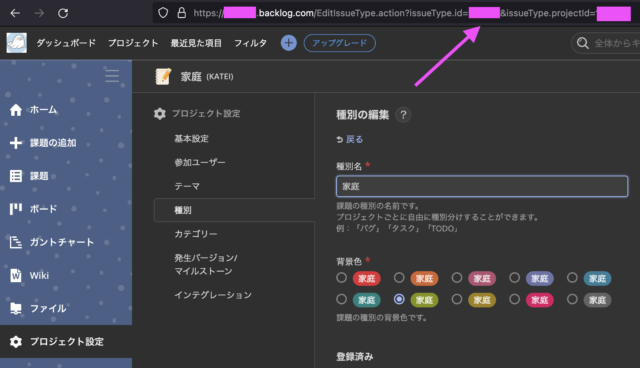Open the プロジェクト menu
Image resolution: width=640 pixels, height=368 pixels.
coord(133,43)
